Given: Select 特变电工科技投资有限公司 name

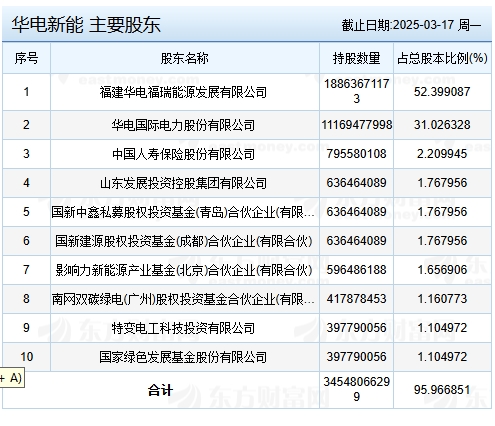Looking at the screenshot, I should 183,328.
